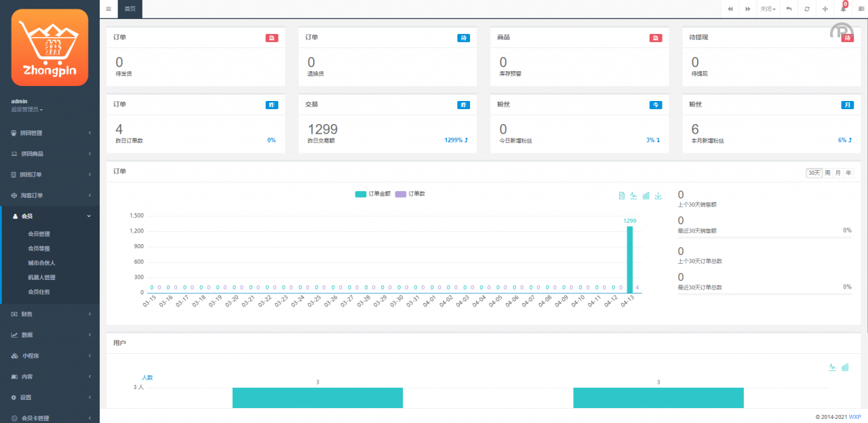
Task: Switch order chart to bar chart view icon
Action: click(646, 196)
